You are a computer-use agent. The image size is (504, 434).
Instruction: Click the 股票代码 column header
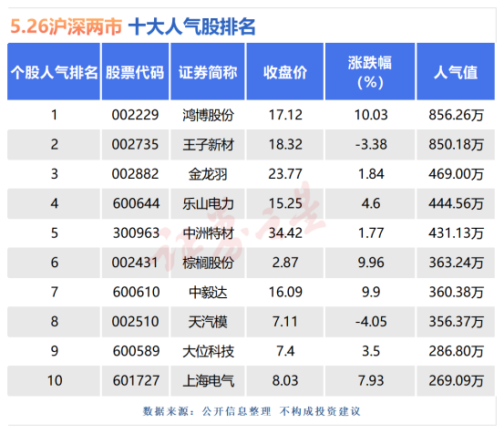(x=135, y=71)
